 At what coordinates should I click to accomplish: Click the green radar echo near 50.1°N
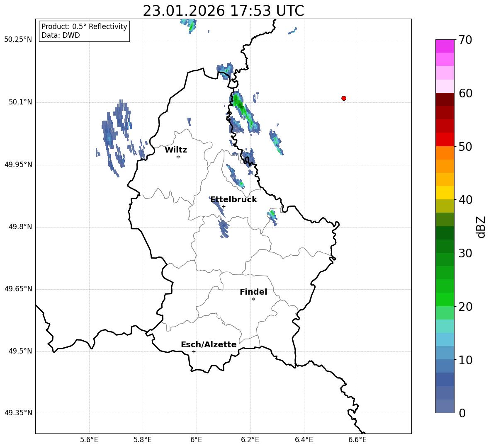pos(244,111)
